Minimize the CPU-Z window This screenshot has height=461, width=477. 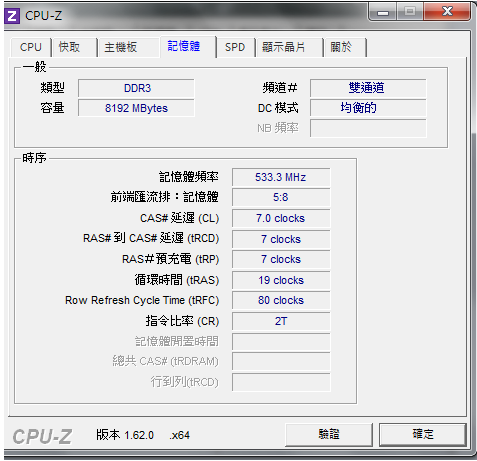tap(383, 12)
